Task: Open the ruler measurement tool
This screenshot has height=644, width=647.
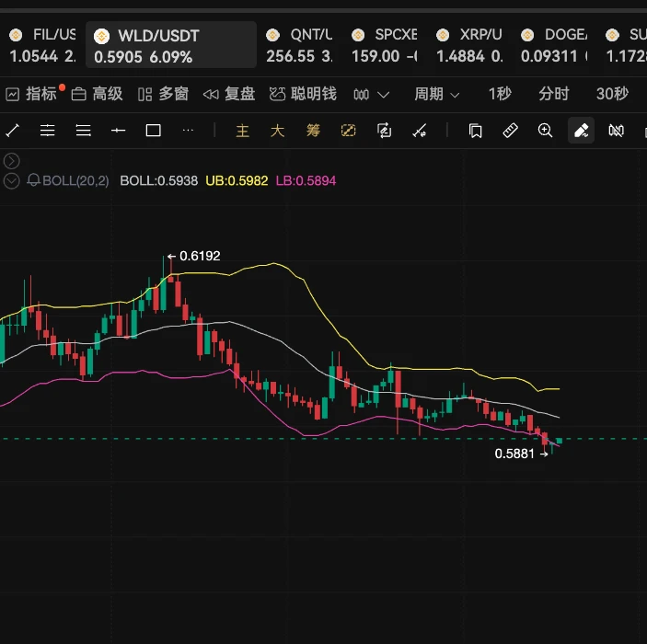Action: click(x=510, y=131)
